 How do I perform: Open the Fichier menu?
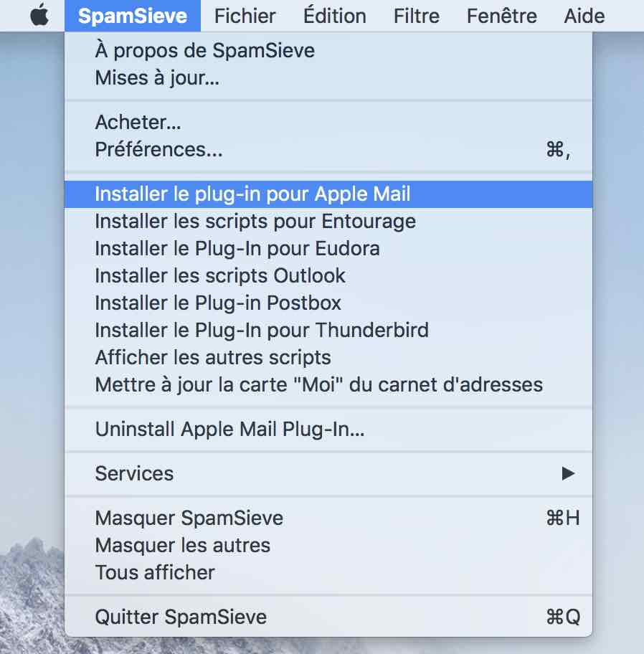pyautogui.click(x=245, y=16)
